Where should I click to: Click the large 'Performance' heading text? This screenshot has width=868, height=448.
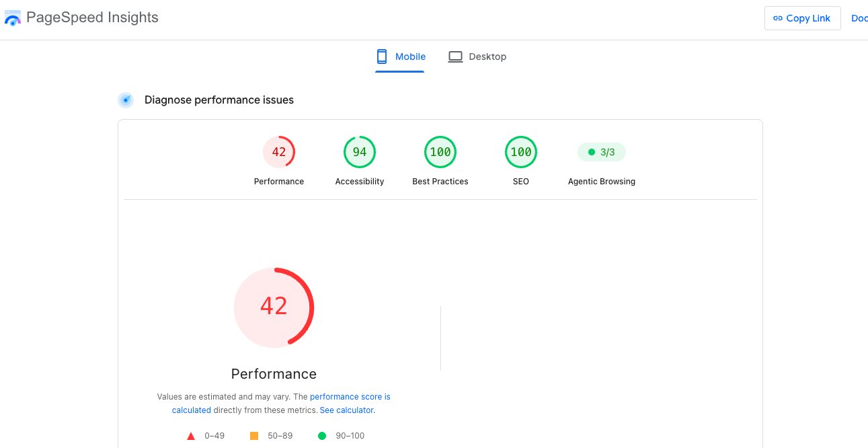point(274,374)
